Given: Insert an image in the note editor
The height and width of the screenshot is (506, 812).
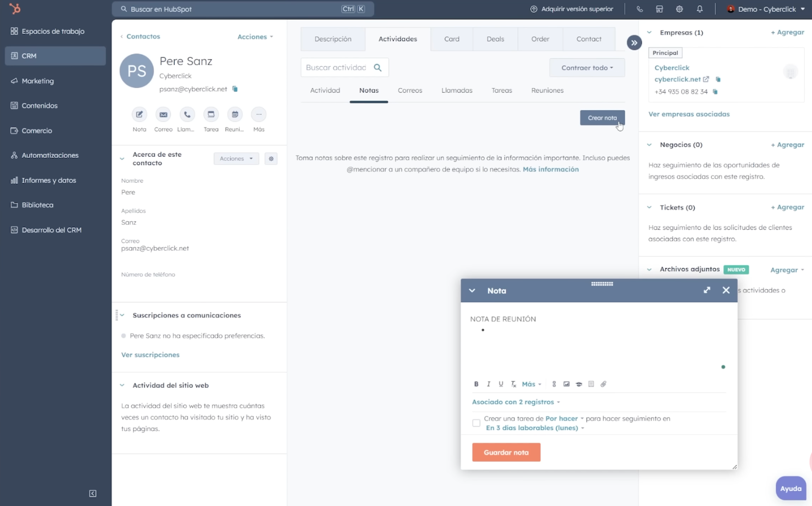Looking at the screenshot, I should tap(566, 384).
